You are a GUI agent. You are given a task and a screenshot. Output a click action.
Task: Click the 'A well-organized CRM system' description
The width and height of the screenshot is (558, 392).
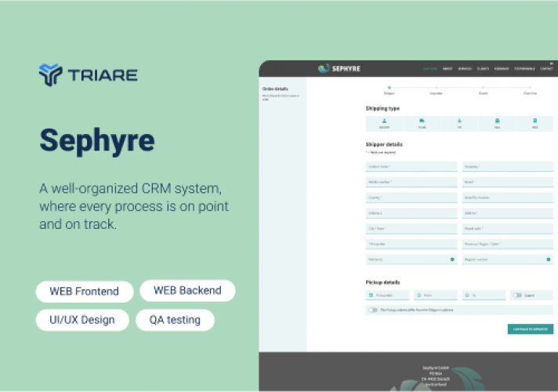point(134,206)
